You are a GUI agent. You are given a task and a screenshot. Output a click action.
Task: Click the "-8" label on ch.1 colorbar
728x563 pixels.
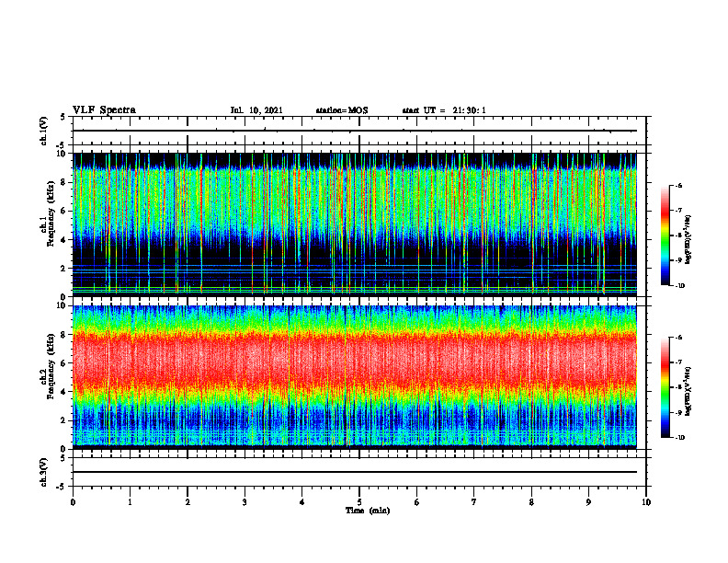pyautogui.click(x=678, y=236)
